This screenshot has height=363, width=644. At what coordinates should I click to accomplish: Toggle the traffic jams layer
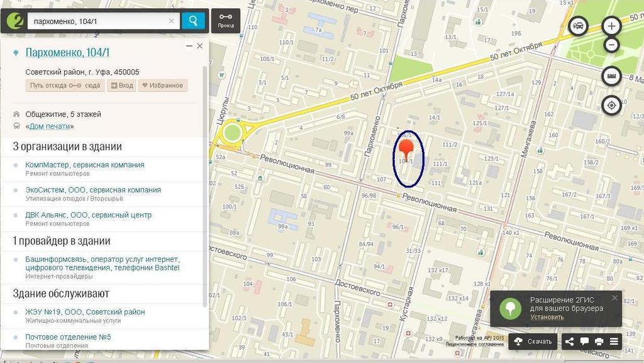[578, 26]
